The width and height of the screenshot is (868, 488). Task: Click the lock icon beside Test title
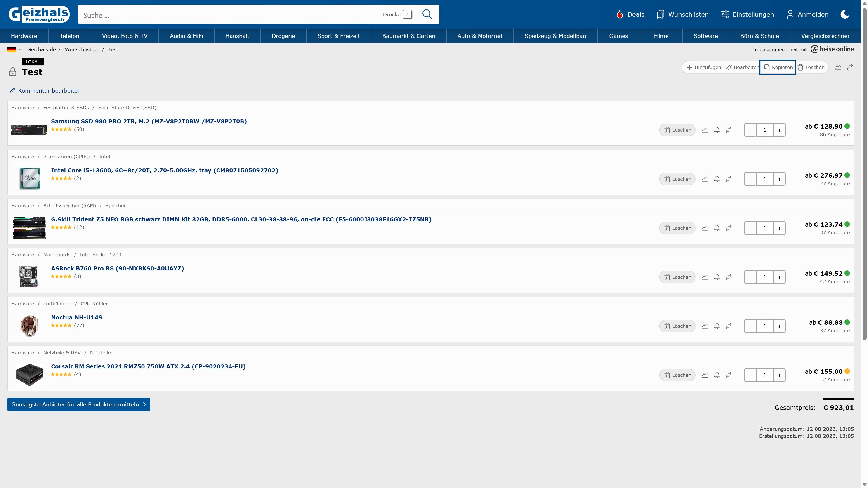pos(12,72)
